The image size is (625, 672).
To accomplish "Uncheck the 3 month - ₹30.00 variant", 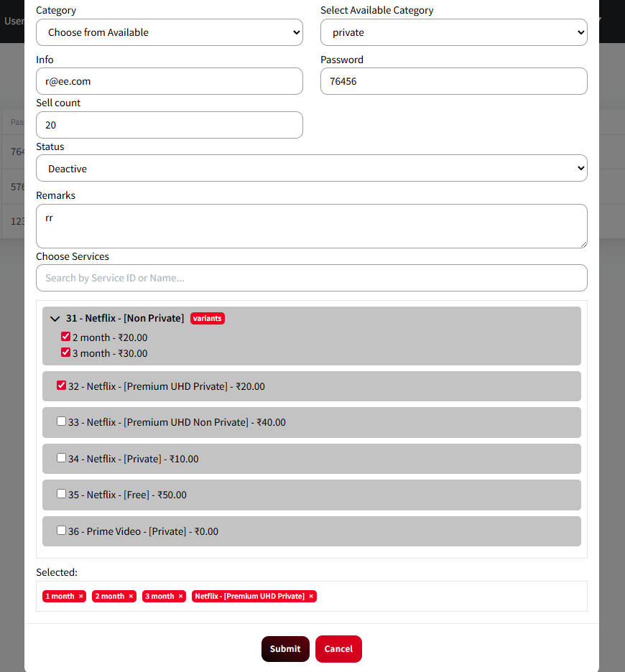I will point(65,353).
